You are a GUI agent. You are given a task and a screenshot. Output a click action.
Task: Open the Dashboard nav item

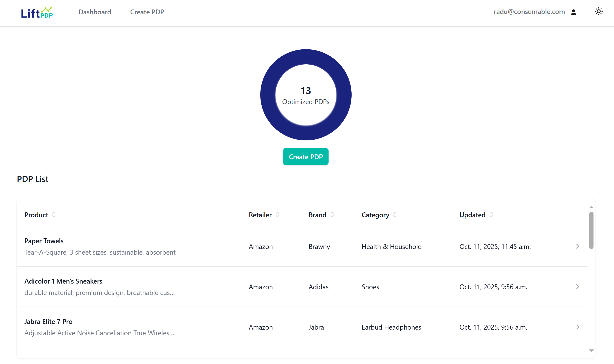[x=95, y=12]
